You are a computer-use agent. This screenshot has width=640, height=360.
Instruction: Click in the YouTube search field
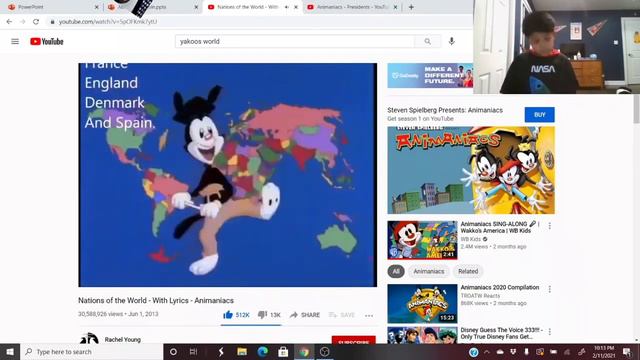295,41
